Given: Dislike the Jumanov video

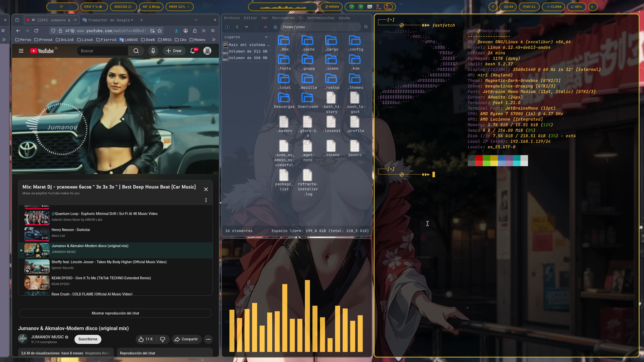Looking at the screenshot, I should point(163,339).
